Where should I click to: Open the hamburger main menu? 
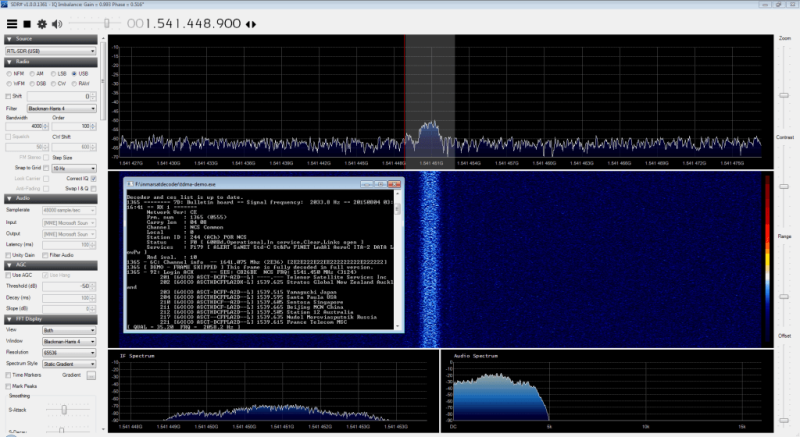(10, 22)
